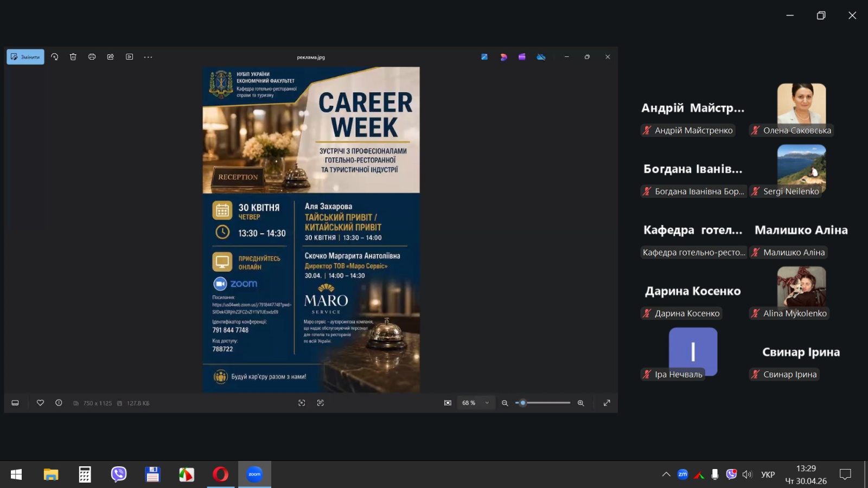868x488 pixels.
Task: Click the реклама.jpg file name title
Action: (x=311, y=57)
